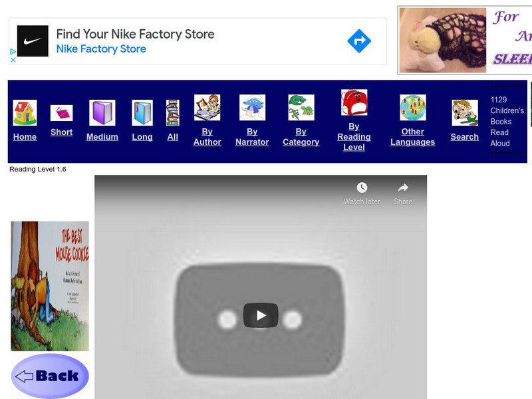
Task: Click the Search magnifying glass boy icon
Action: [465, 112]
